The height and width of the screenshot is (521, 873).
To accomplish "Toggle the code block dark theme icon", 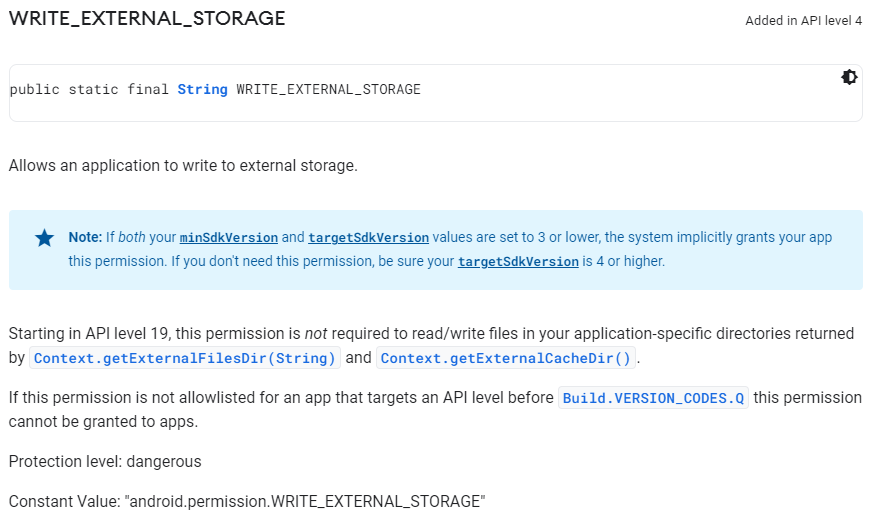I will (x=849, y=77).
